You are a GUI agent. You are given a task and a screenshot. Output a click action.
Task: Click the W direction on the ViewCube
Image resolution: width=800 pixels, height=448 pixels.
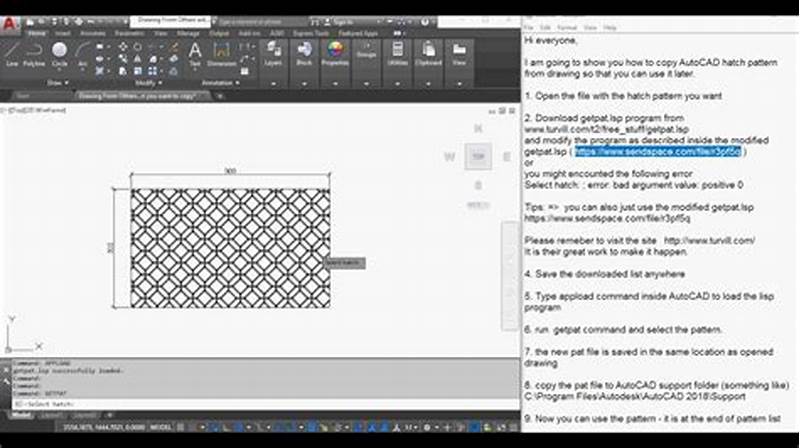(x=449, y=157)
